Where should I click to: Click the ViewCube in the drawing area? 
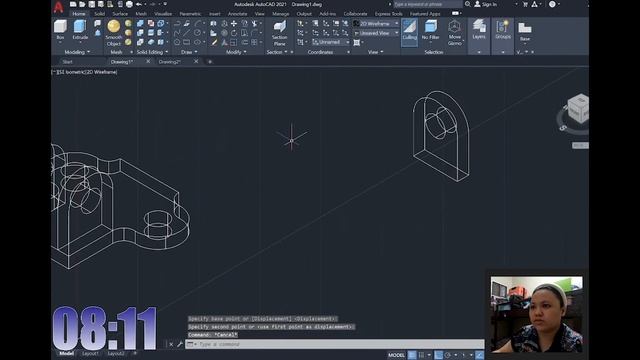click(579, 108)
